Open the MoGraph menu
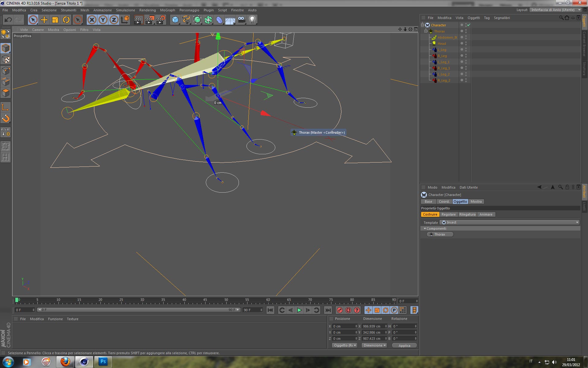This screenshot has width=588, height=368. click(x=167, y=10)
